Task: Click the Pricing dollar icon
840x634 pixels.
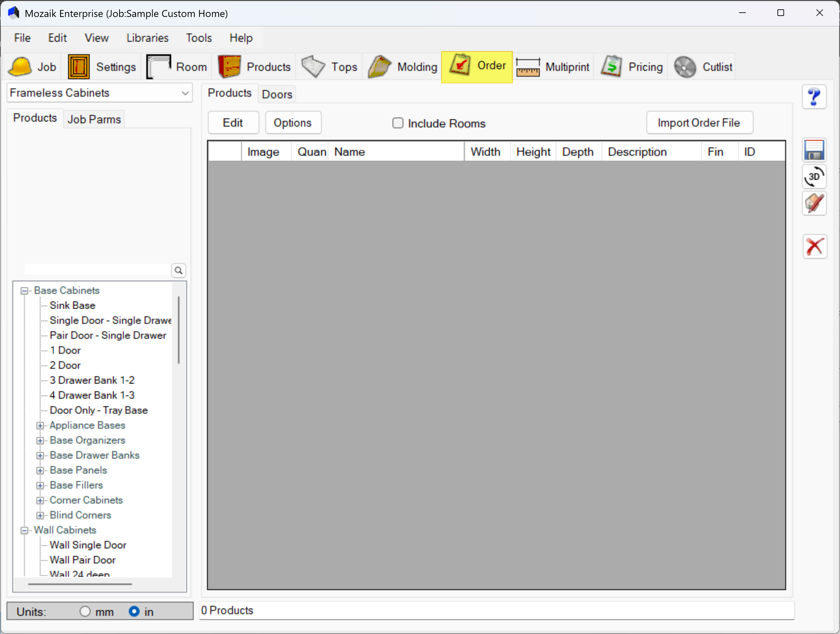Action: [x=611, y=67]
